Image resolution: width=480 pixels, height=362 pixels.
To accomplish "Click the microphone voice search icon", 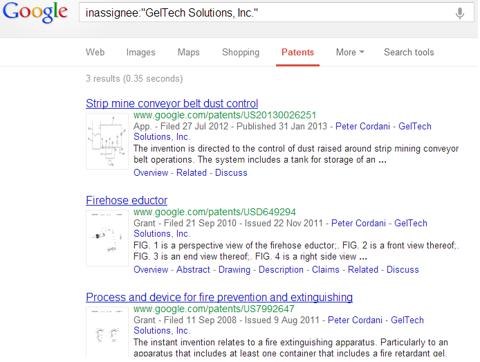I will coord(460,13).
